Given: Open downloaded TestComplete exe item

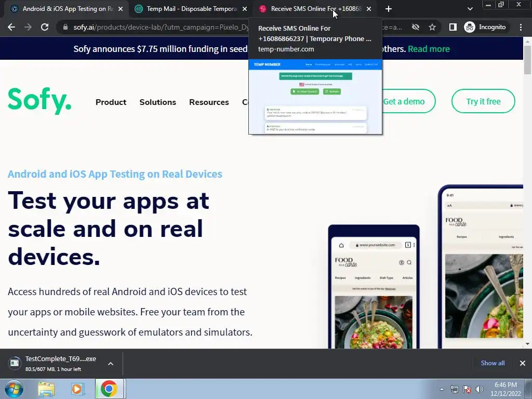Looking at the screenshot, I should pyautogui.click(x=60, y=363).
